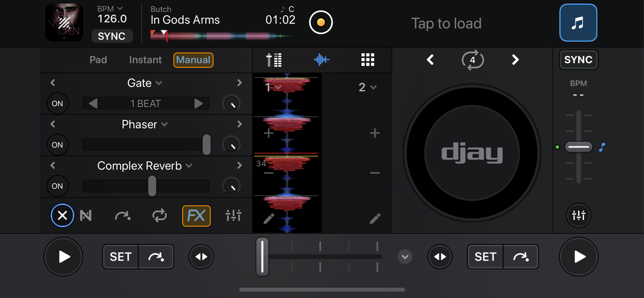This screenshot has height=298, width=644.
Task: Jump to cue point on deck 2
Action: point(521,257)
